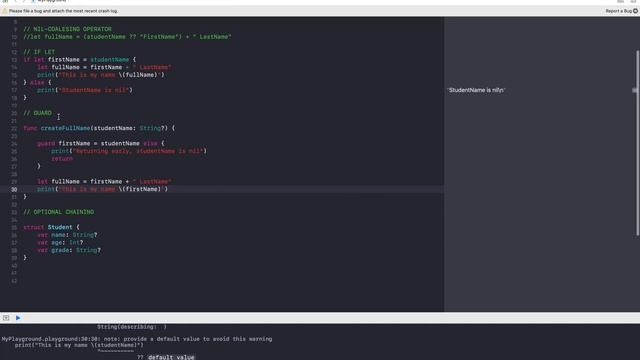Run the playground with the play button
The image size is (640, 360).
click(x=18, y=318)
